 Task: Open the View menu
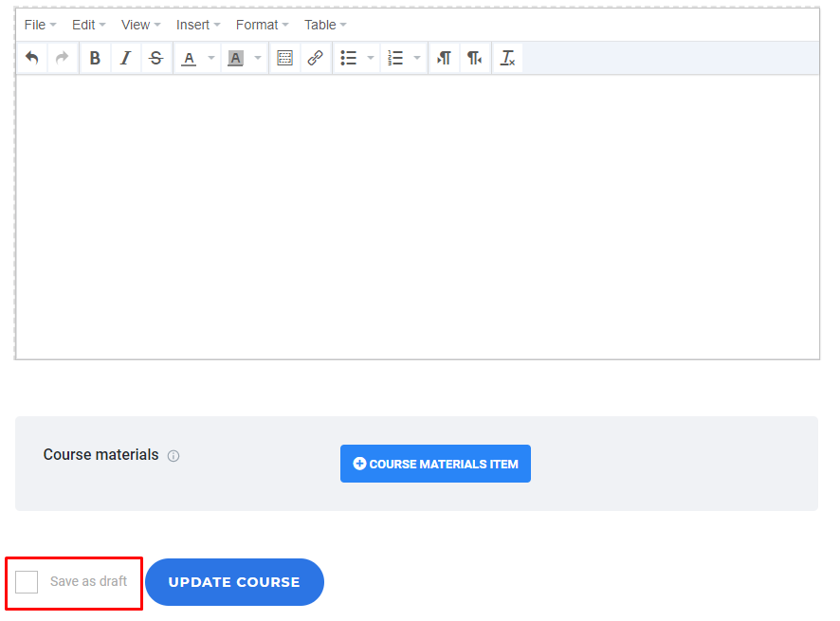pyautogui.click(x=141, y=26)
